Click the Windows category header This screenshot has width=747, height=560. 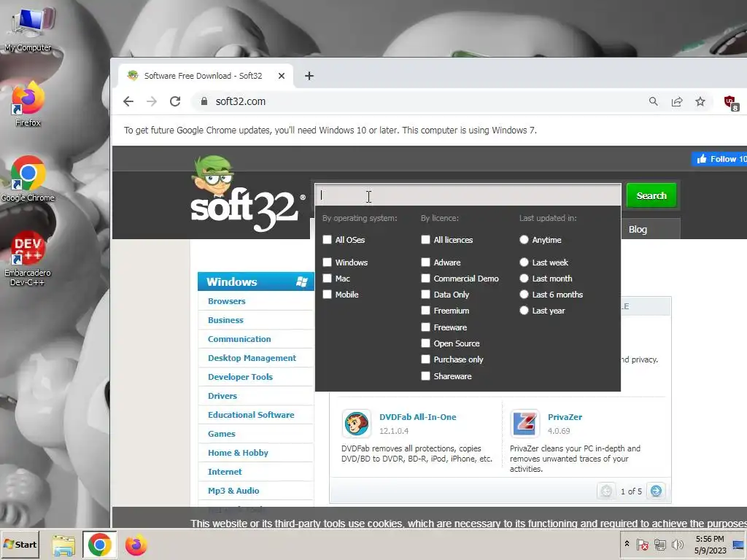click(x=256, y=281)
